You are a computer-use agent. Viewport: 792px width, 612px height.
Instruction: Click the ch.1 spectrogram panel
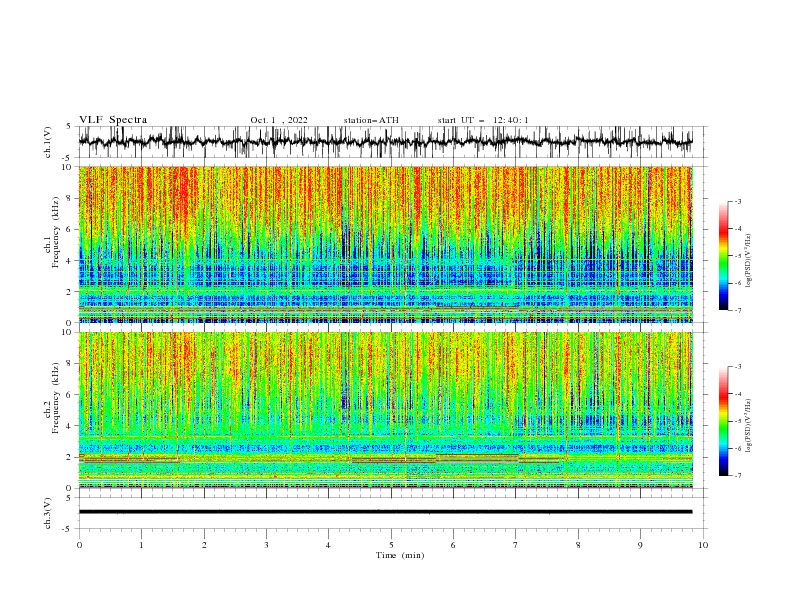385,244
